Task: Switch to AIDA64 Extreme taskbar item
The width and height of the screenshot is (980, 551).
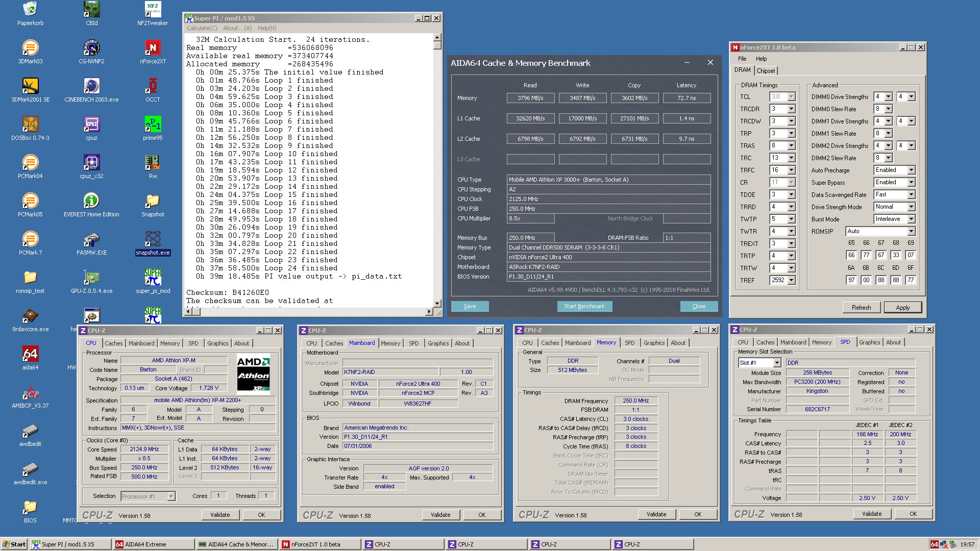Action: pos(154,544)
